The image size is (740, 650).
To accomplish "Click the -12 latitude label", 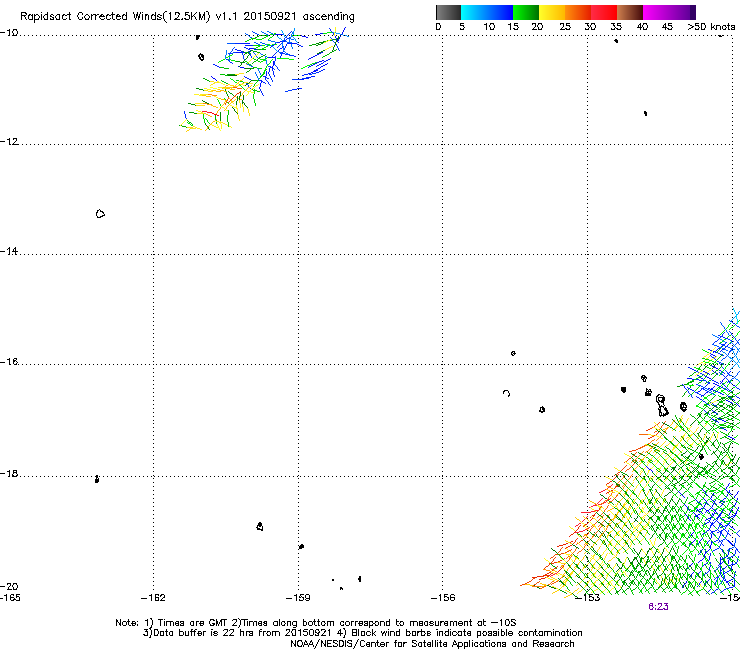I will 9,142.
